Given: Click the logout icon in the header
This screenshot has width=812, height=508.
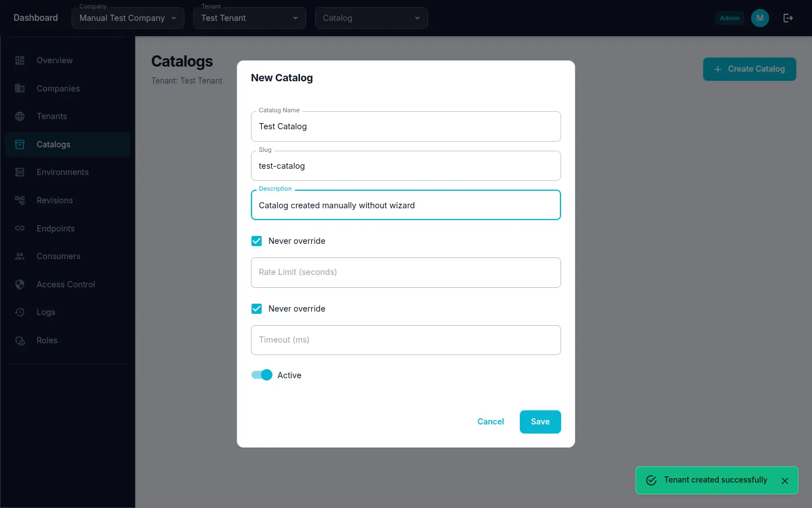Looking at the screenshot, I should [x=788, y=17].
